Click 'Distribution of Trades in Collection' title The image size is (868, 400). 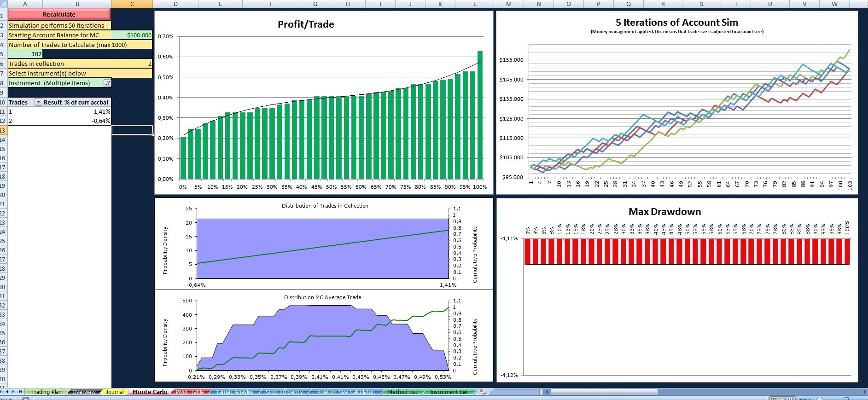[x=325, y=206]
